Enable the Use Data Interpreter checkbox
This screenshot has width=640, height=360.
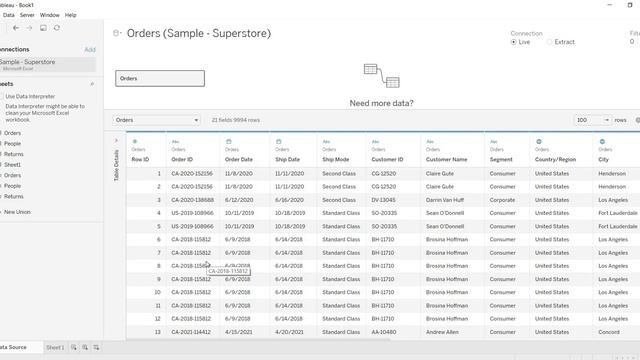(x=1, y=96)
